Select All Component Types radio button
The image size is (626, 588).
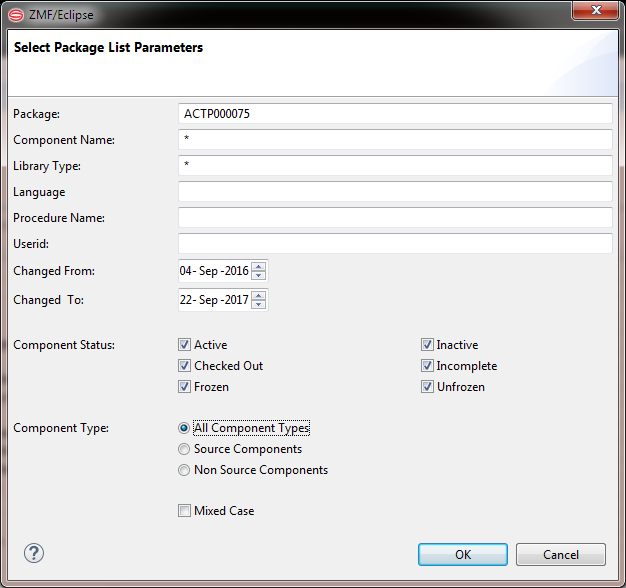point(184,428)
